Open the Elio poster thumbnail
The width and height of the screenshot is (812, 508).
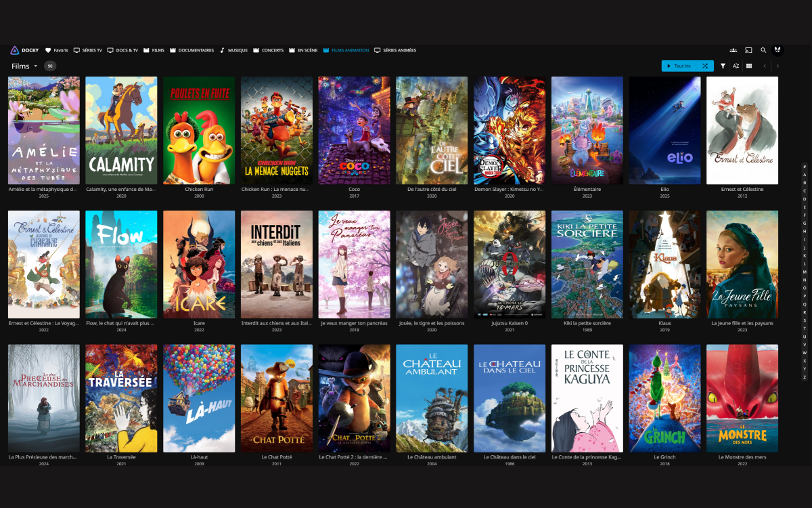point(664,130)
